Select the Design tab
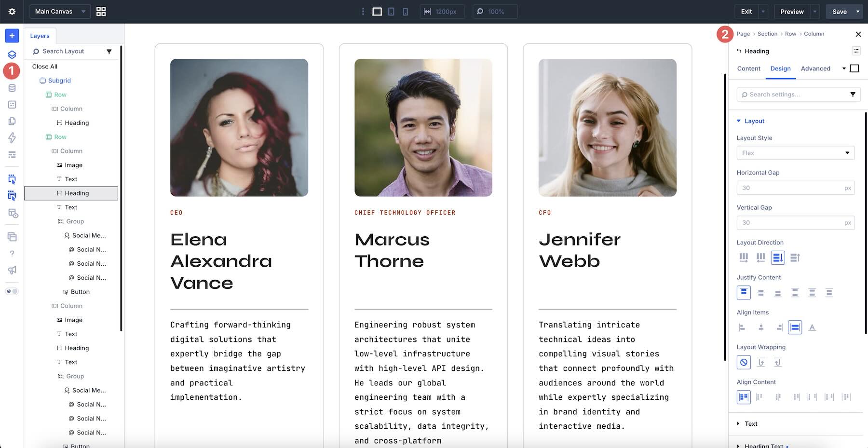This screenshot has width=868, height=448. click(780, 68)
